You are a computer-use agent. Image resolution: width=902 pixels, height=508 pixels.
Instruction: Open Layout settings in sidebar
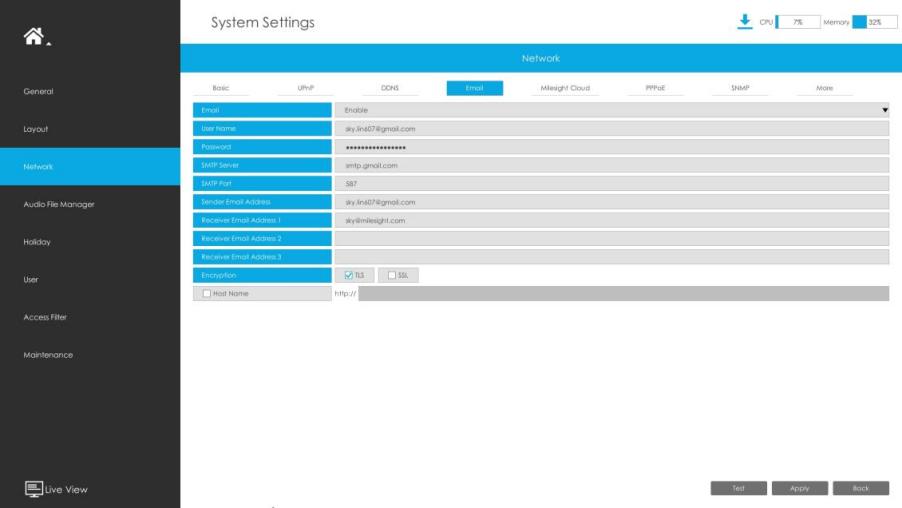[90, 129]
